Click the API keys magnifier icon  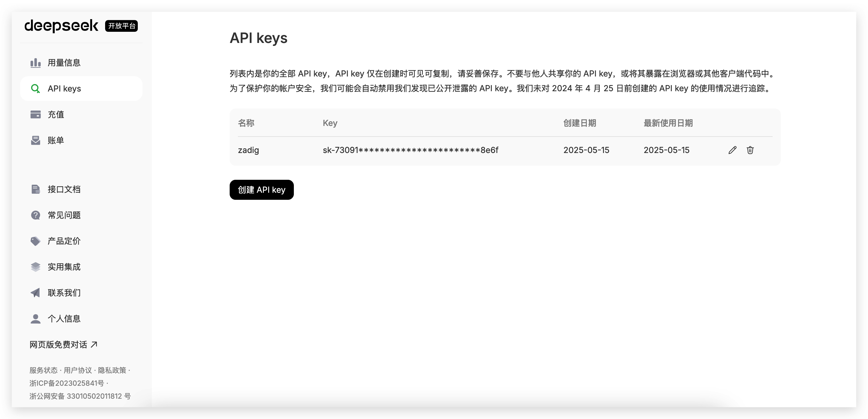point(35,88)
